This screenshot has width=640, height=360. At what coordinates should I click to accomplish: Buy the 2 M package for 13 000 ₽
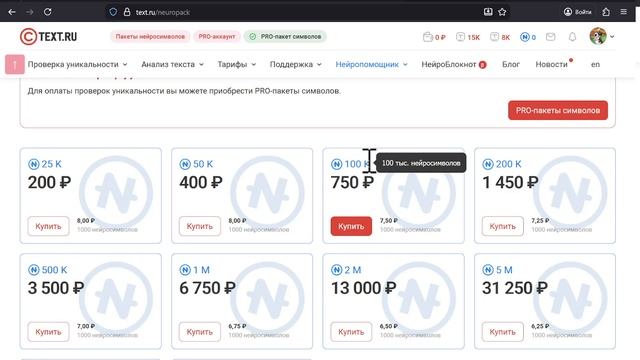pyautogui.click(x=351, y=332)
